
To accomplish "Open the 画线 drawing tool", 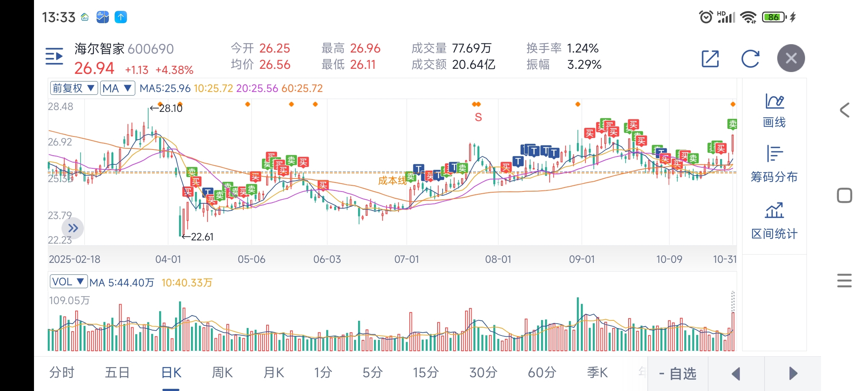I will pyautogui.click(x=774, y=110).
